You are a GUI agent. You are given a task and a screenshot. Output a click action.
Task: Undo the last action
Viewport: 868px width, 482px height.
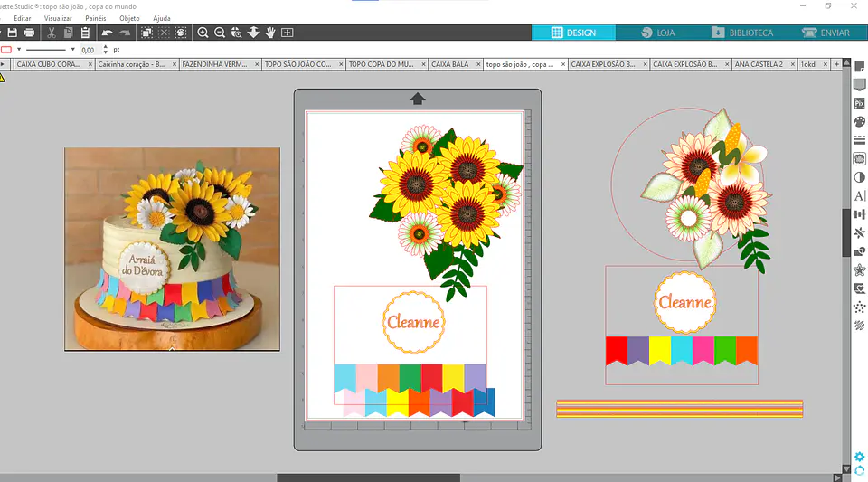click(108, 33)
